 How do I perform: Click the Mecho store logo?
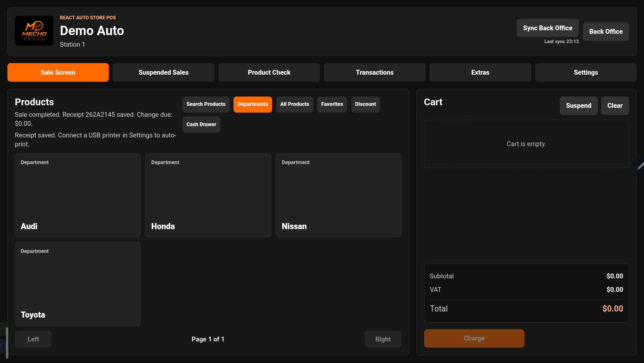coord(34,31)
